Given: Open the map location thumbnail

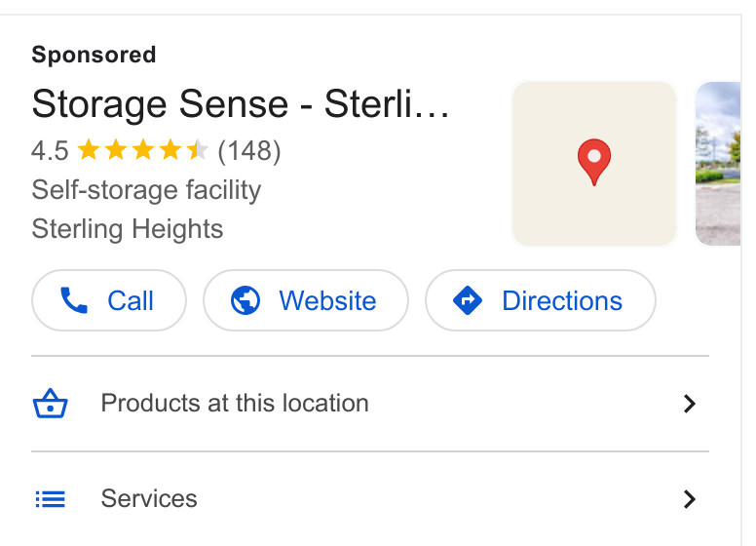Looking at the screenshot, I should tap(594, 164).
